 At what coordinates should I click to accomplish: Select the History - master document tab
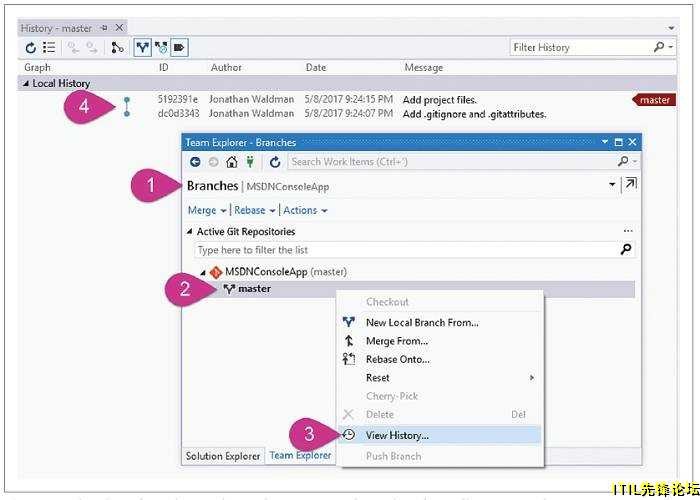pos(56,28)
